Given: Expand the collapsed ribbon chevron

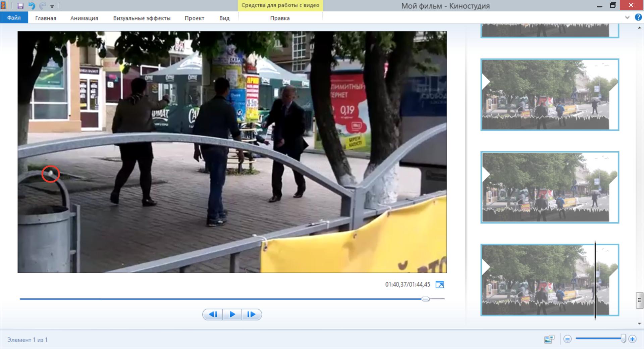Looking at the screenshot, I should click(627, 17).
